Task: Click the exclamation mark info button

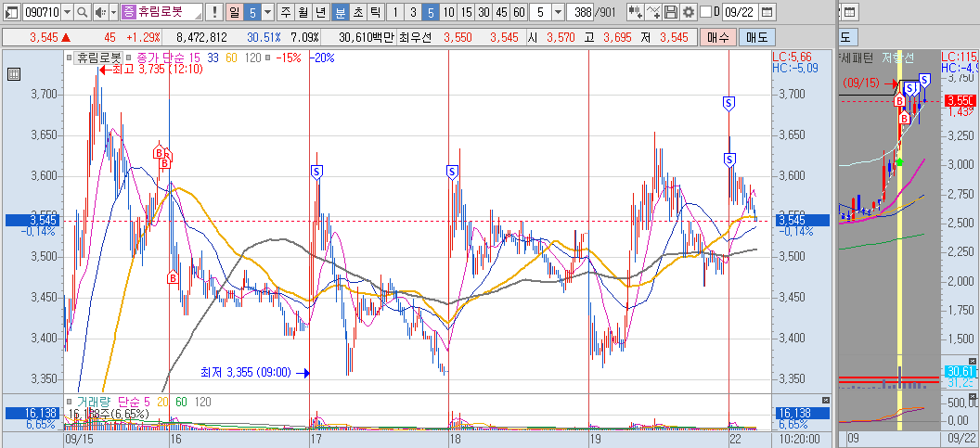Action: [214, 12]
